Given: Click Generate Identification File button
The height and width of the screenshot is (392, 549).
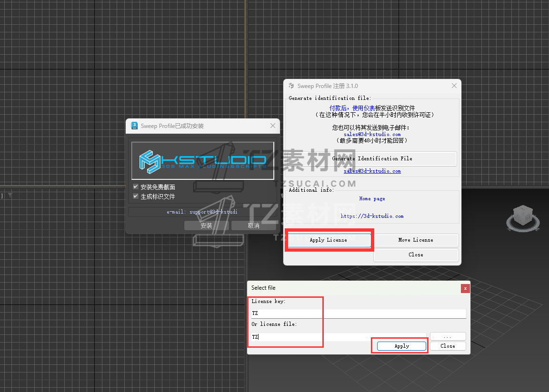Looking at the screenshot, I should (x=372, y=158).
